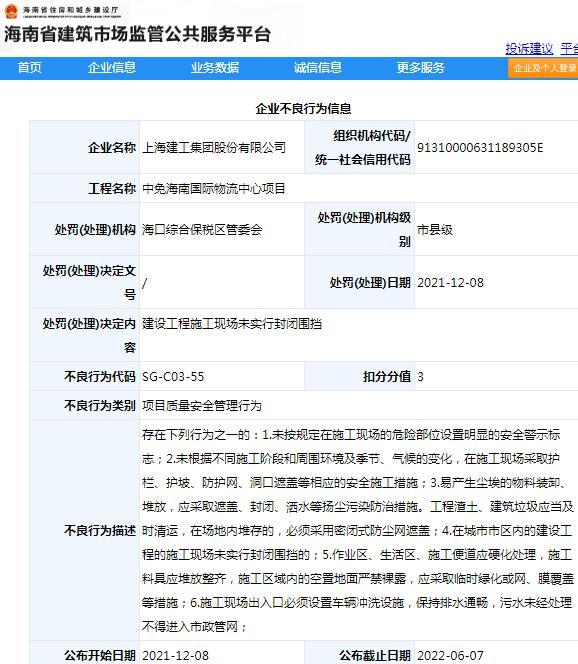Open the 更多服务 menu item
Screen dimensions: 578x664
tap(420, 68)
